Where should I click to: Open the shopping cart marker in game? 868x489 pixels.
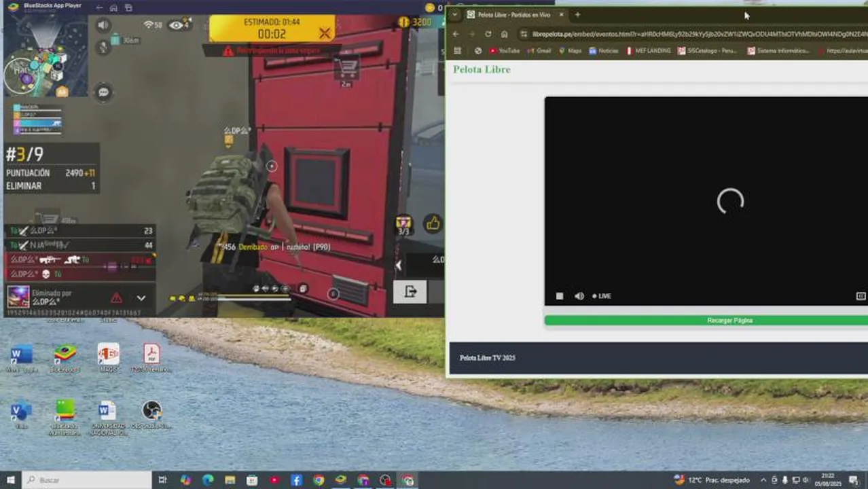347,68
